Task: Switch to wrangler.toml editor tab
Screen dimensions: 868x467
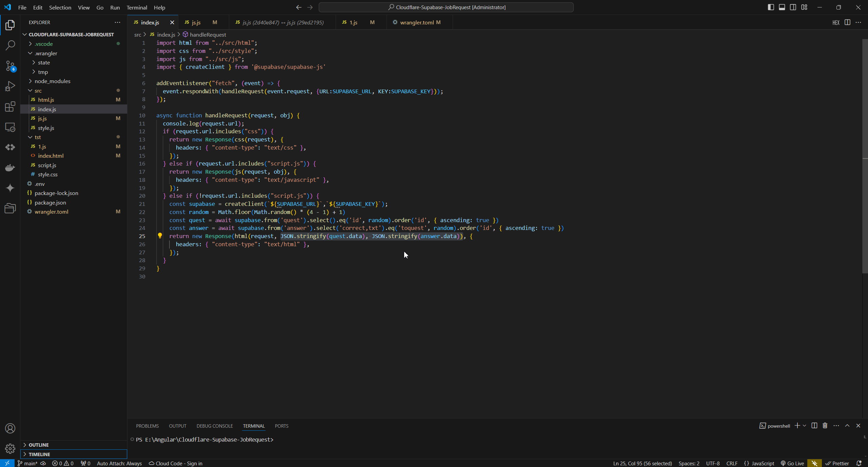Action: click(416, 22)
